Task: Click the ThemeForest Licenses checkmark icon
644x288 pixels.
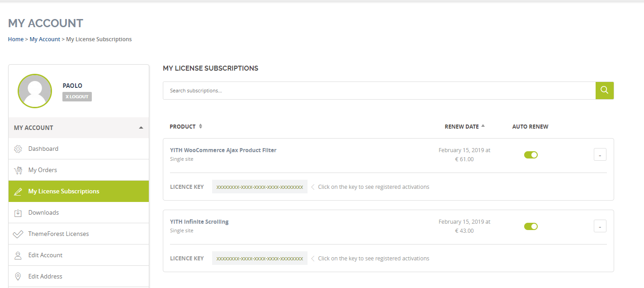Action: point(18,234)
